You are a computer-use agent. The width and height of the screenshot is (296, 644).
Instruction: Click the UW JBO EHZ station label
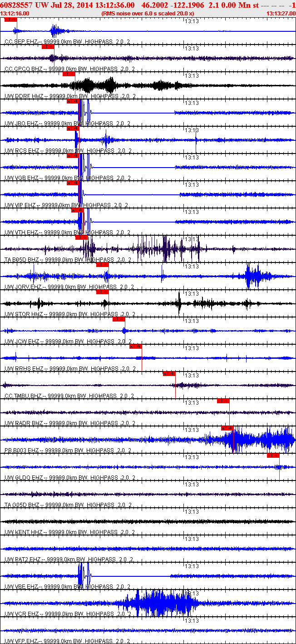click(x=67, y=124)
